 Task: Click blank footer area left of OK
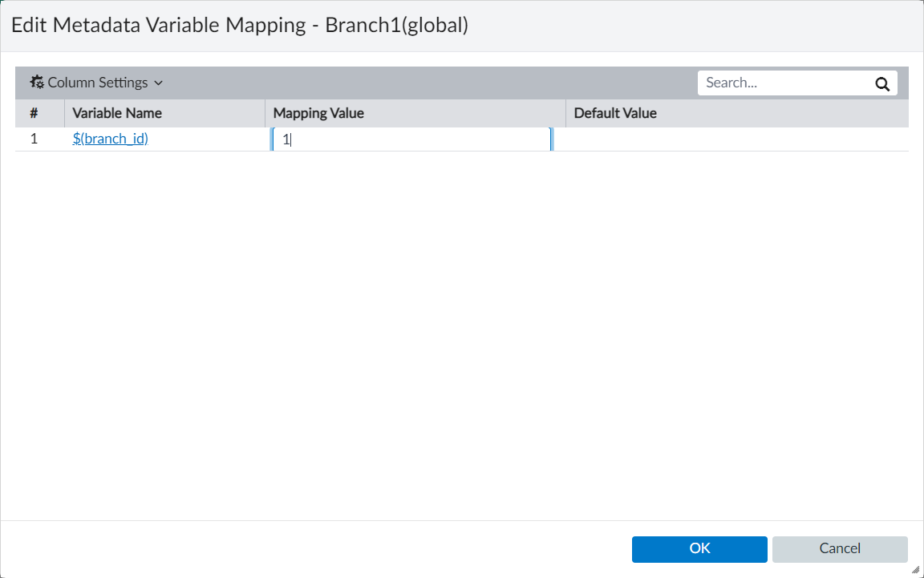tap(321, 549)
